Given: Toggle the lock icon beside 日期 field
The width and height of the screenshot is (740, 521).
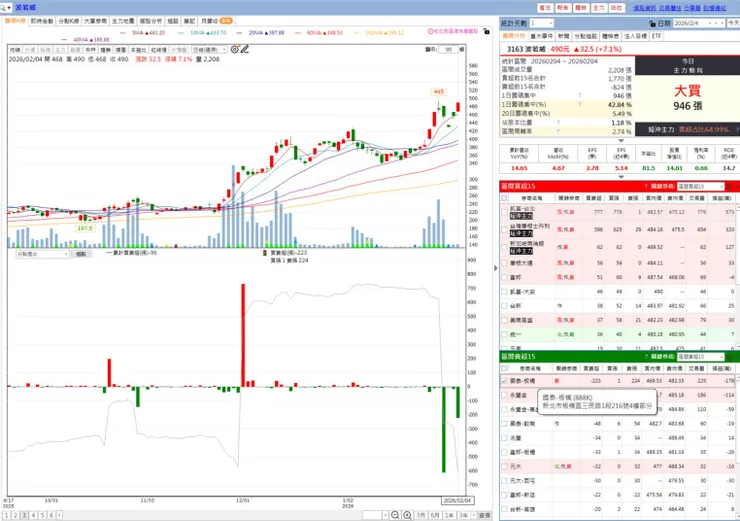Looking at the screenshot, I should point(652,23).
